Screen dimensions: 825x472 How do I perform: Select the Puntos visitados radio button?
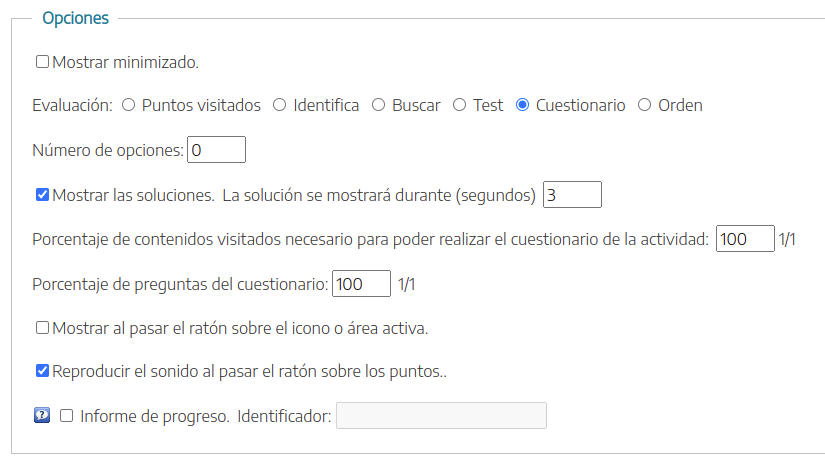[129, 105]
